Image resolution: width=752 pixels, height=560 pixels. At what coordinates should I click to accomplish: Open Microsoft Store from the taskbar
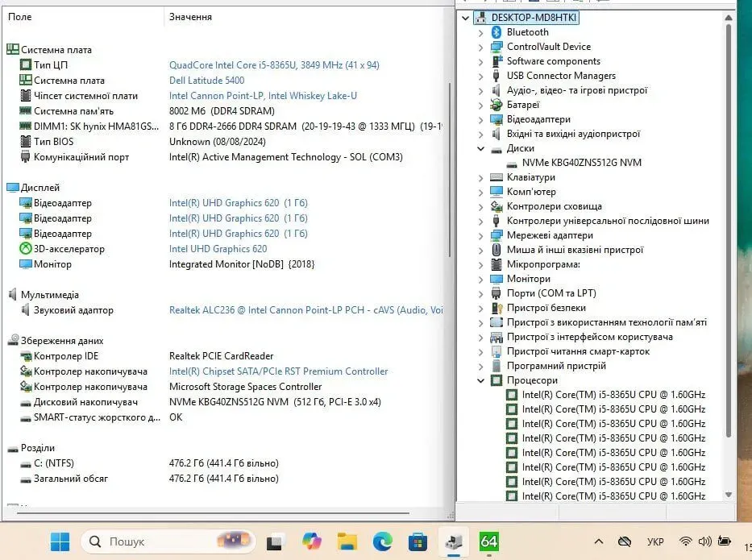418,541
